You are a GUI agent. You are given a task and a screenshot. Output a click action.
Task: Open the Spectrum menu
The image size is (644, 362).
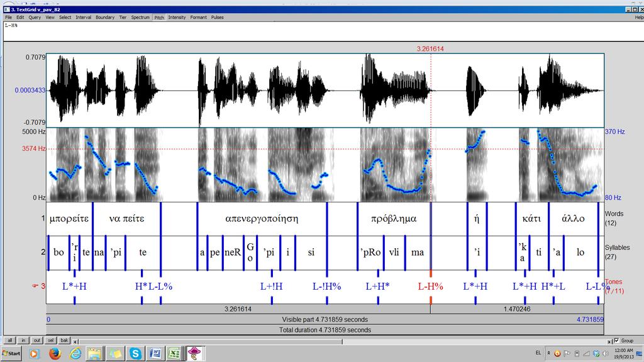[x=140, y=17]
